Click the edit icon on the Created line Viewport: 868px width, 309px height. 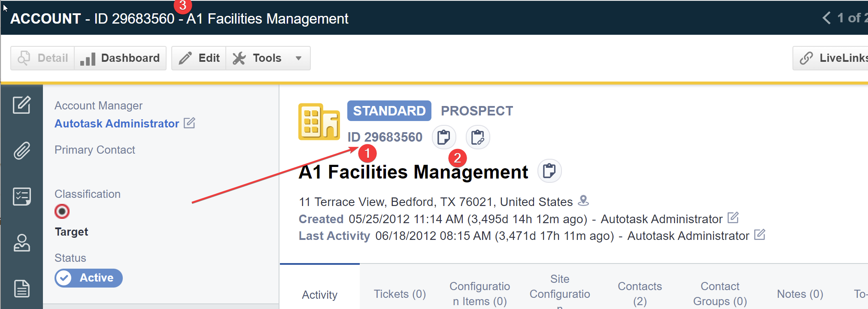click(x=733, y=218)
